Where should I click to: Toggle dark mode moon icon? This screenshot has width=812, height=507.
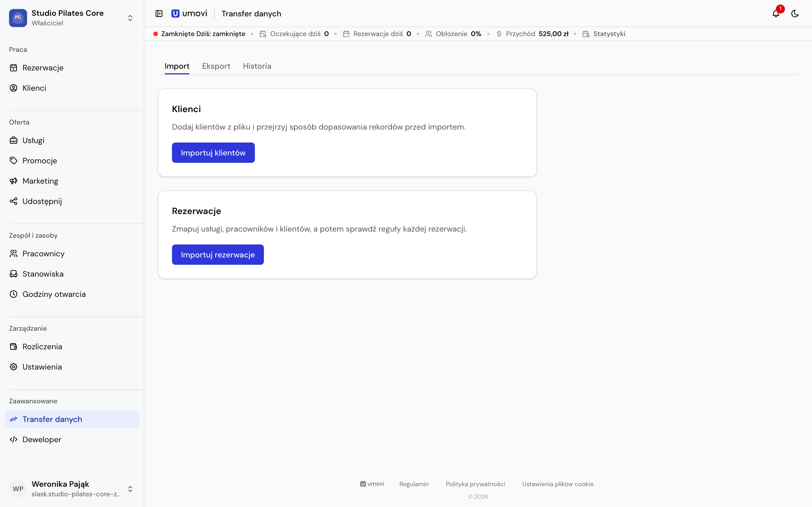coord(795,14)
